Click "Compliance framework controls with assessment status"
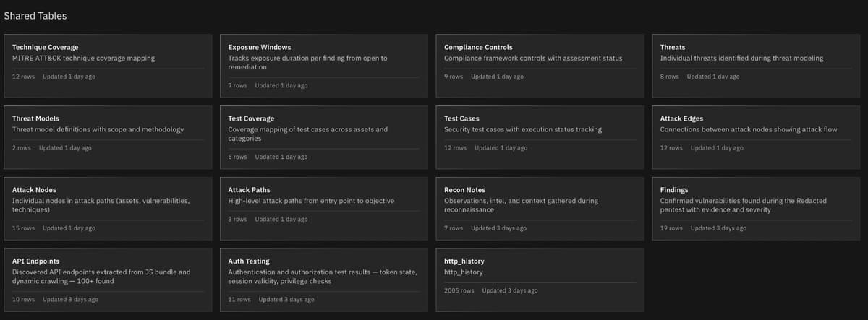The width and height of the screenshot is (868, 320). pos(533,58)
